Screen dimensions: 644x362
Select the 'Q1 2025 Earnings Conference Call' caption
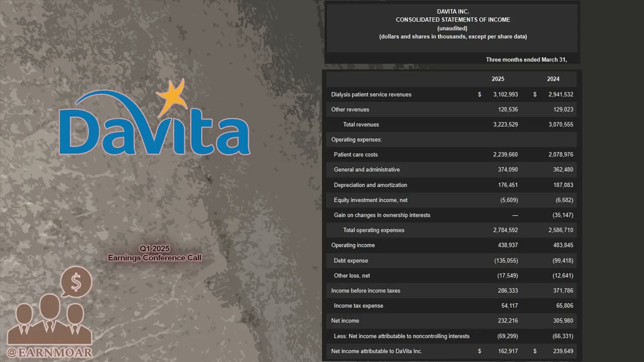(x=154, y=253)
